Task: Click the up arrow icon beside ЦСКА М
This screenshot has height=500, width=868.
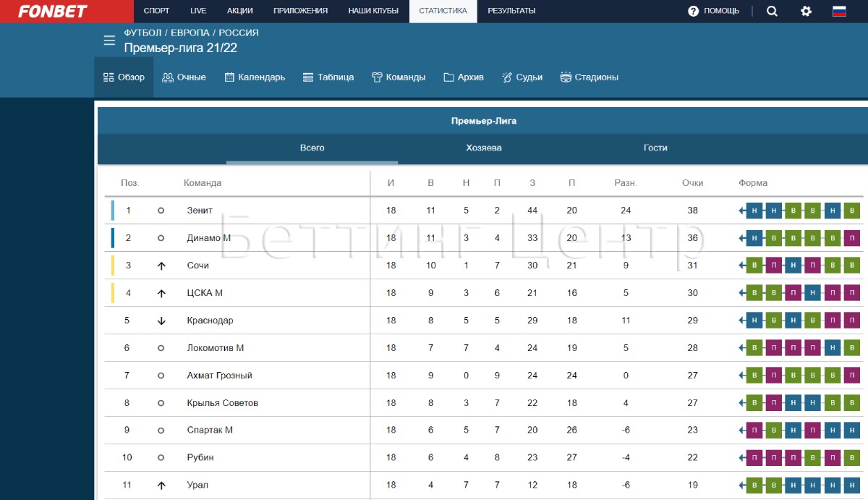Action: (161, 293)
